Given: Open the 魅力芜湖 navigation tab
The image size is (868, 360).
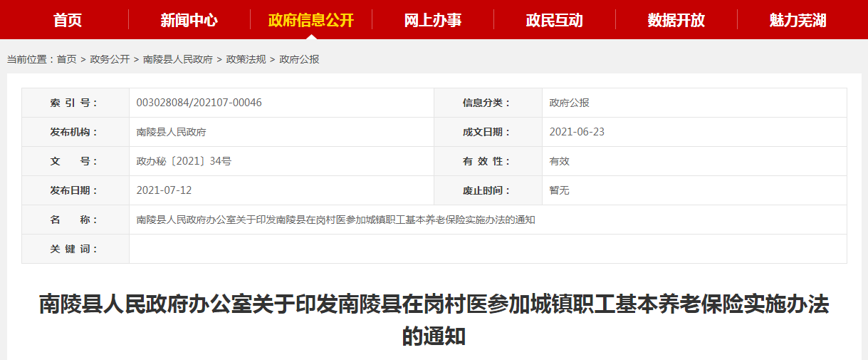Looking at the screenshot, I should tap(798, 20).
